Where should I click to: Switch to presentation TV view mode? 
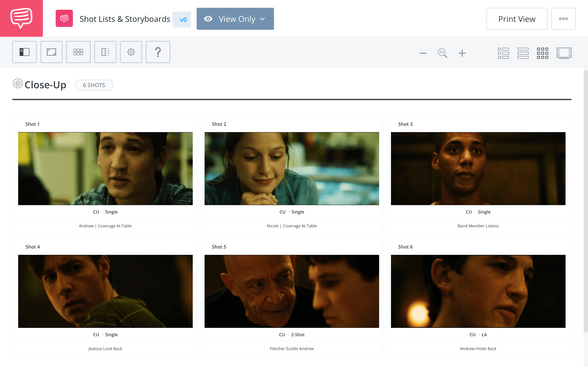564,53
